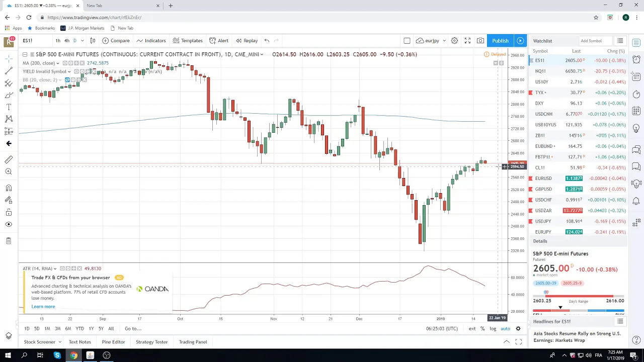Toggle stay in drawing mode
Viewport: 644px width, 362px height.
9,200
